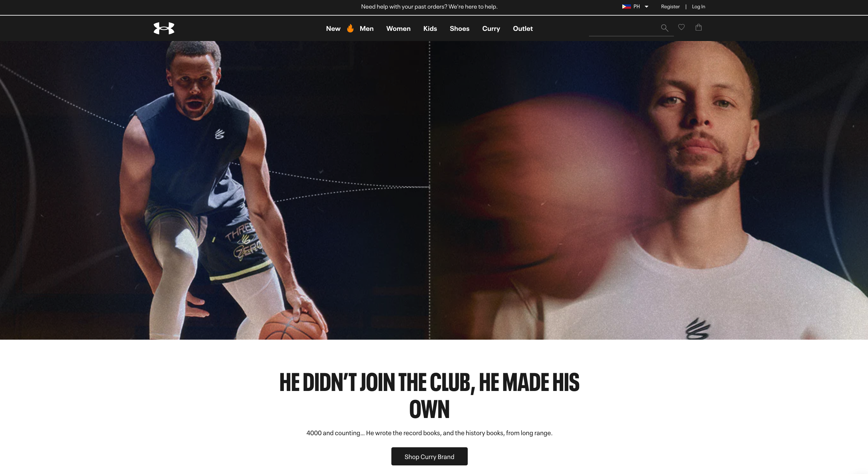Open the search magnifier icon

click(664, 28)
